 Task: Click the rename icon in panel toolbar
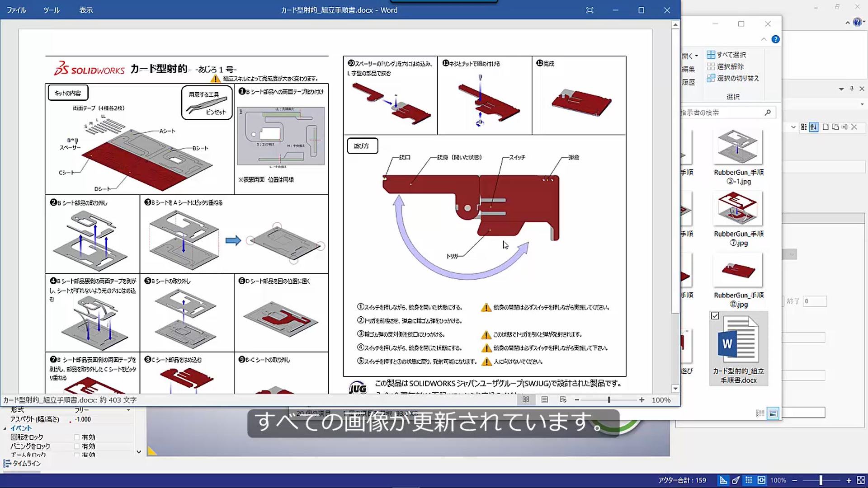coord(844,127)
